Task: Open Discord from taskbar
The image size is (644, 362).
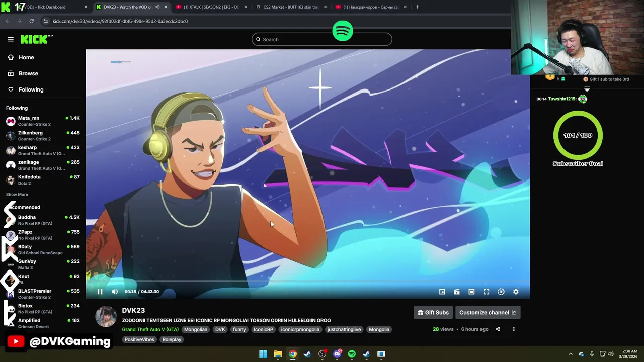Action: [337, 354]
